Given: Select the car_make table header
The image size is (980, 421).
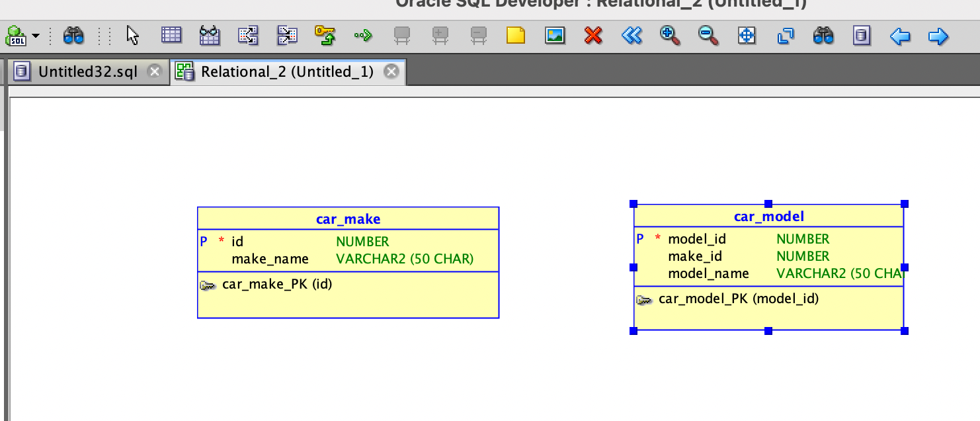Looking at the screenshot, I should 348,219.
